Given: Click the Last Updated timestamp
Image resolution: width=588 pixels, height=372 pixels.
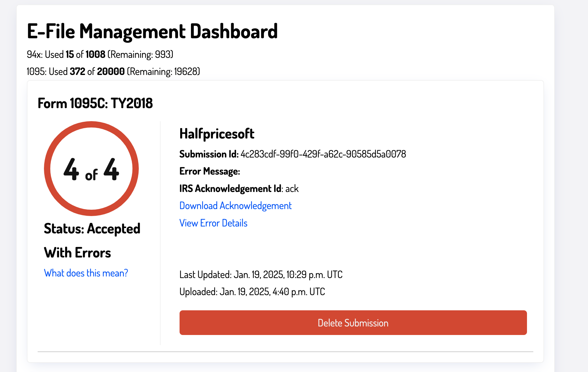Looking at the screenshot, I should 261,275.
